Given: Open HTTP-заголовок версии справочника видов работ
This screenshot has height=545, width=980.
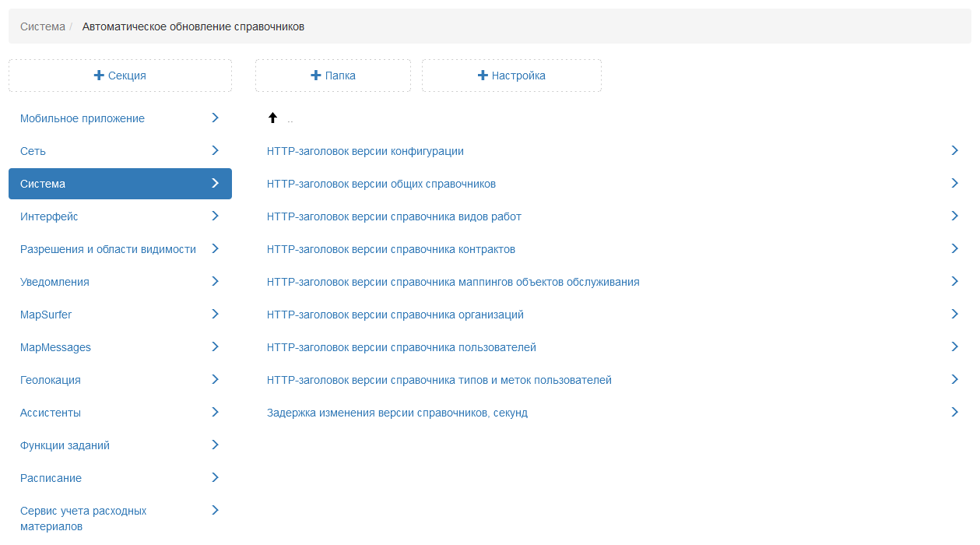Looking at the screenshot, I should click(394, 216).
